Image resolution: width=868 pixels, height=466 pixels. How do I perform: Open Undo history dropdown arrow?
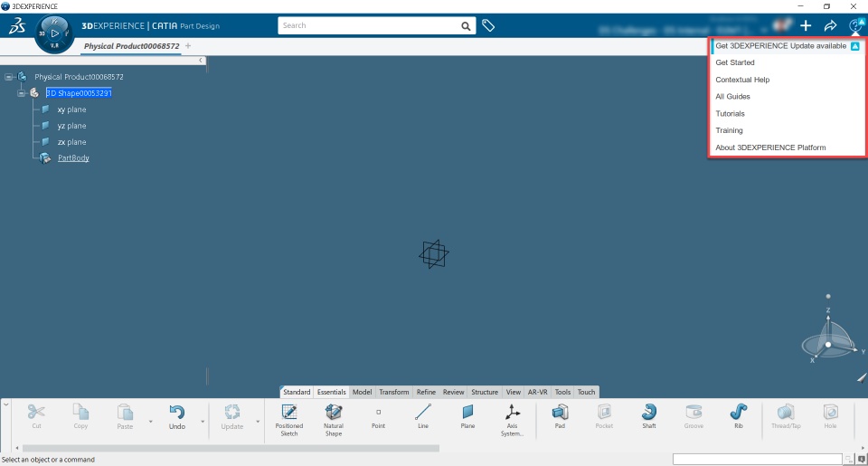pyautogui.click(x=202, y=422)
